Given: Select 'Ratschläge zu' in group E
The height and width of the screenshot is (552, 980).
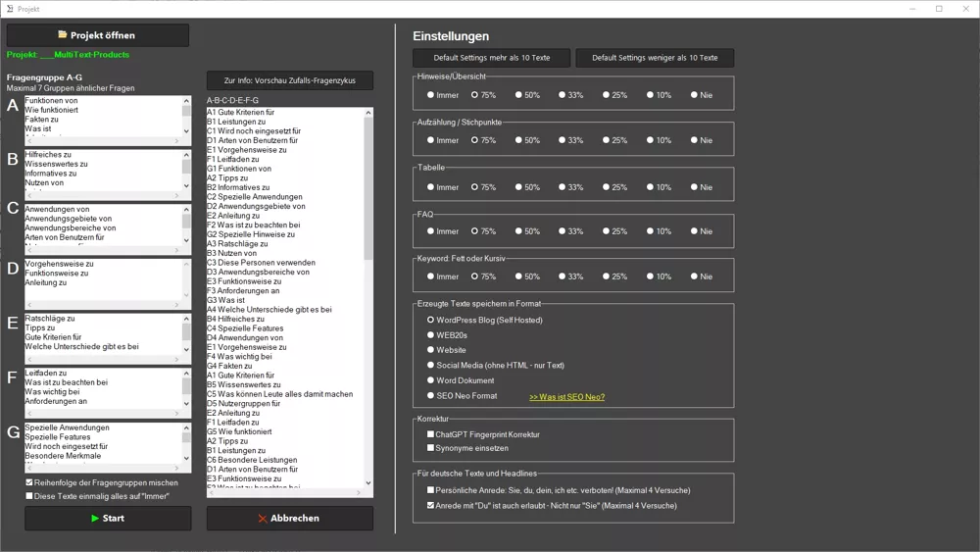Looking at the screenshot, I should (50, 319).
